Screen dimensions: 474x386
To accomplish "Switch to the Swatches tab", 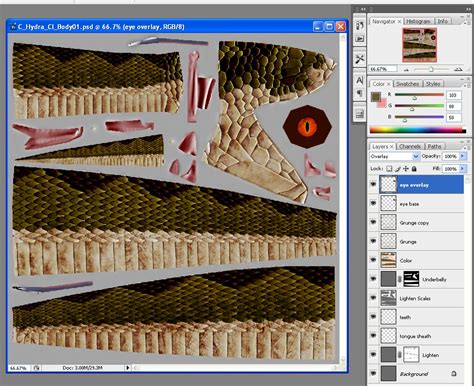I will 407,84.
